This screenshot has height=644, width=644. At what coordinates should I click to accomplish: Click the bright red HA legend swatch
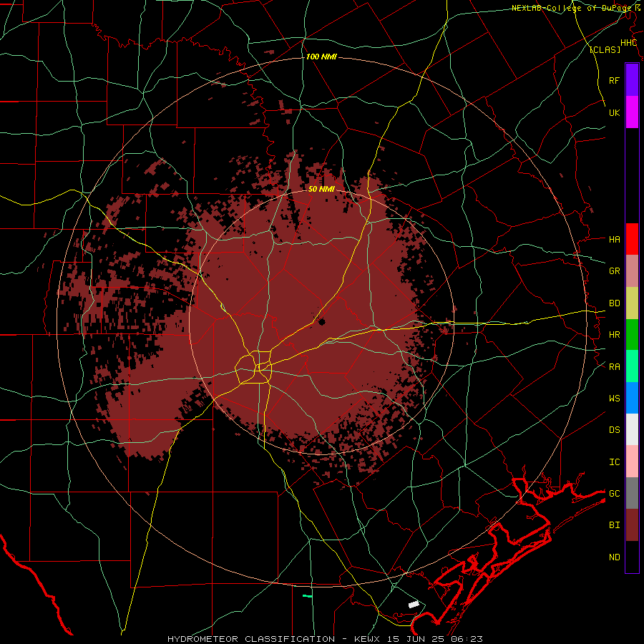click(632, 239)
